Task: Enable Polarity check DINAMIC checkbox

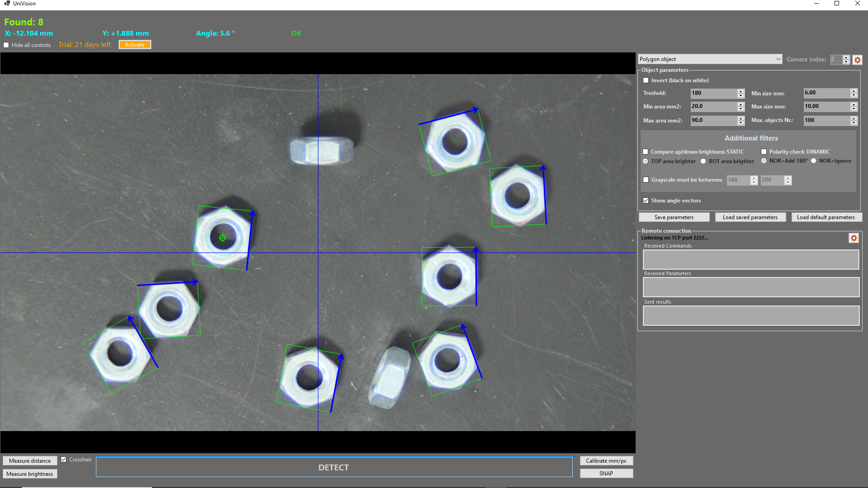Action: [x=764, y=152]
